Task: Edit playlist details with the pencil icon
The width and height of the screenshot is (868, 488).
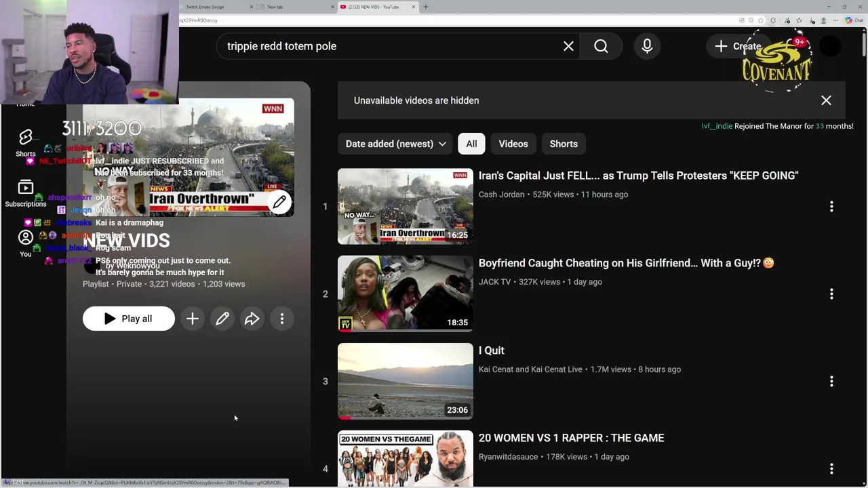Action: [222, 319]
